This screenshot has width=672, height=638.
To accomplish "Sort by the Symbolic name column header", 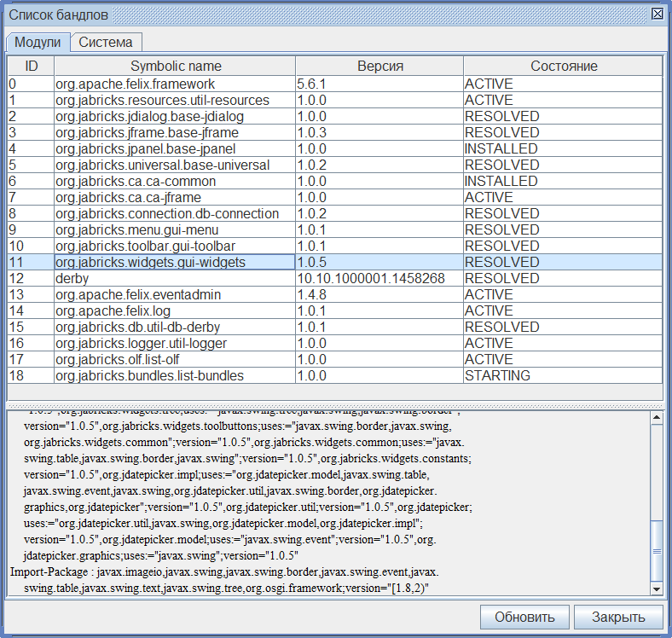I will pyautogui.click(x=175, y=66).
